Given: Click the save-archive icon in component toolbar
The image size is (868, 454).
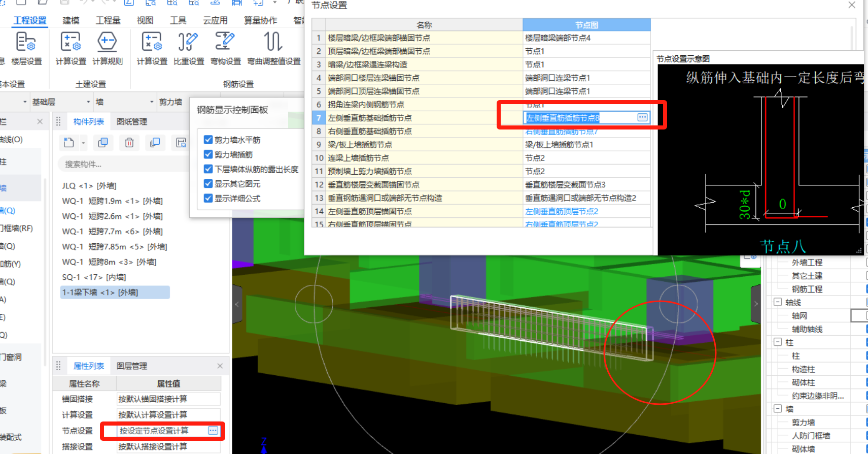Looking at the screenshot, I should 181,143.
